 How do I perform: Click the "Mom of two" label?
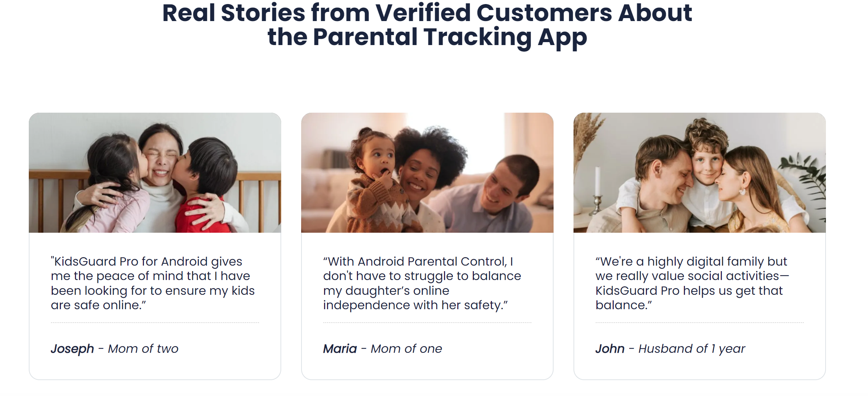143,349
